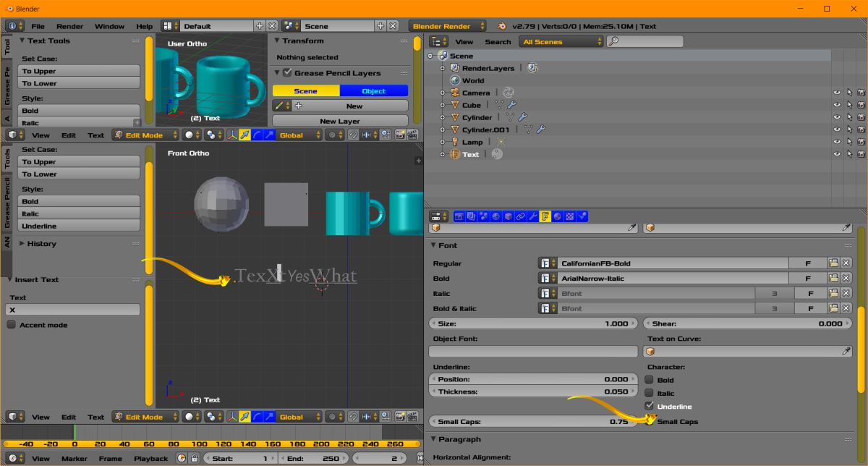Add a new scene with the plus next to the Scene field

(x=380, y=26)
